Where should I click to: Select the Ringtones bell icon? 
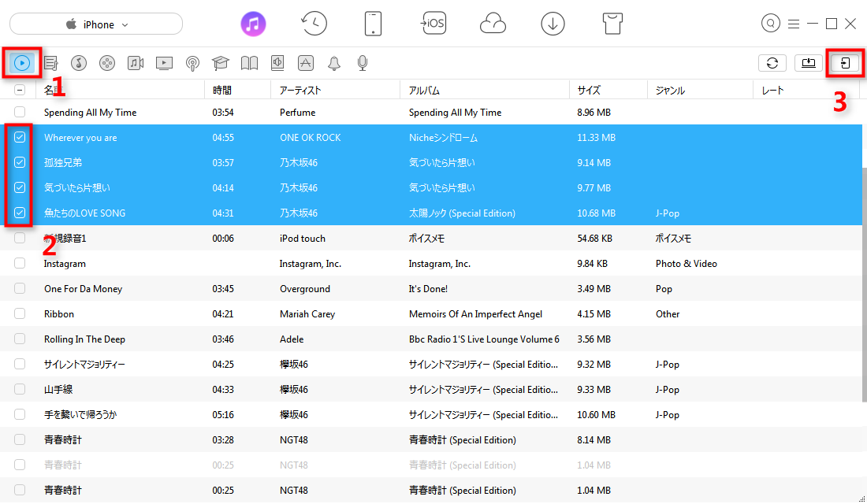[334, 63]
